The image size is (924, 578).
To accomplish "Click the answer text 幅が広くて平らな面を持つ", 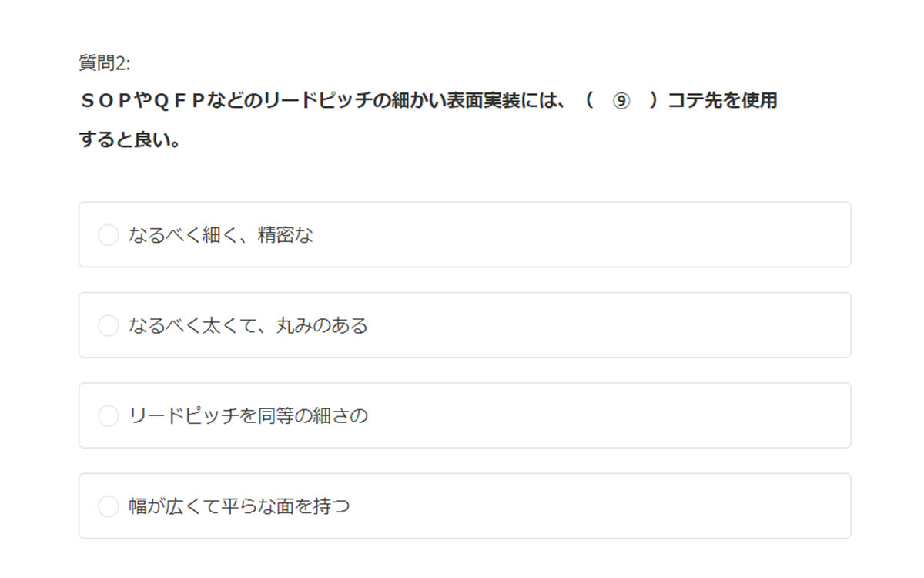I will pyautogui.click(x=239, y=506).
